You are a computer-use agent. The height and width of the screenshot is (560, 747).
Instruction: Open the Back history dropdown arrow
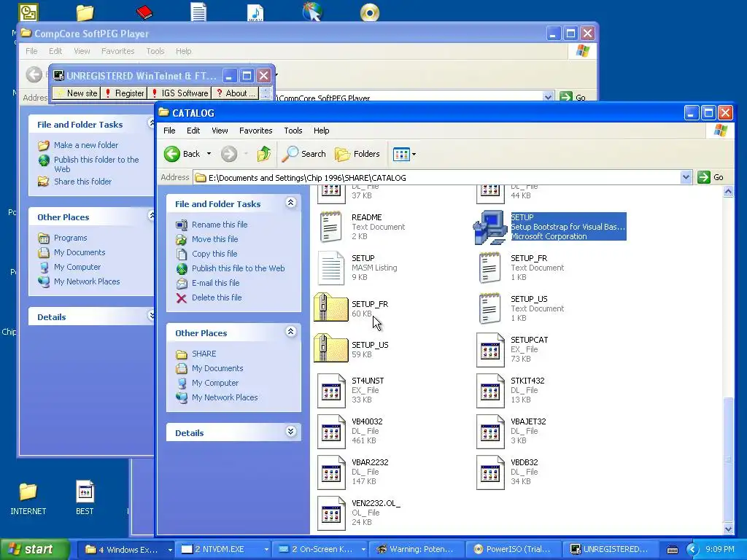(209, 154)
